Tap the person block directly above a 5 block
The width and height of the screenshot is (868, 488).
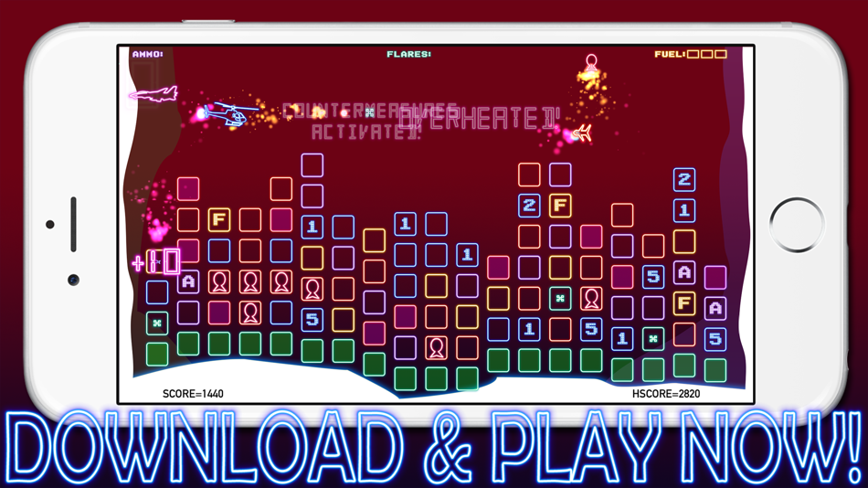pyautogui.click(x=312, y=289)
